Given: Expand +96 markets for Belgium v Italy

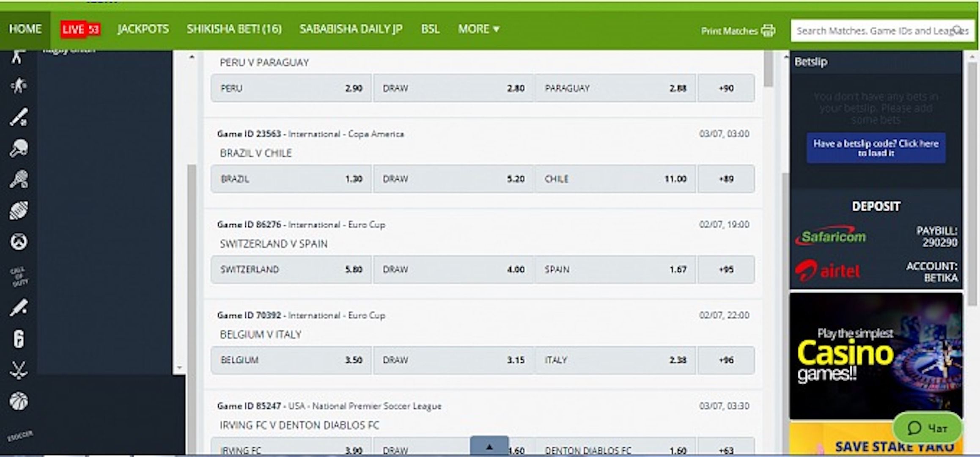Looking at the screenshot, I should click(726, 360).
